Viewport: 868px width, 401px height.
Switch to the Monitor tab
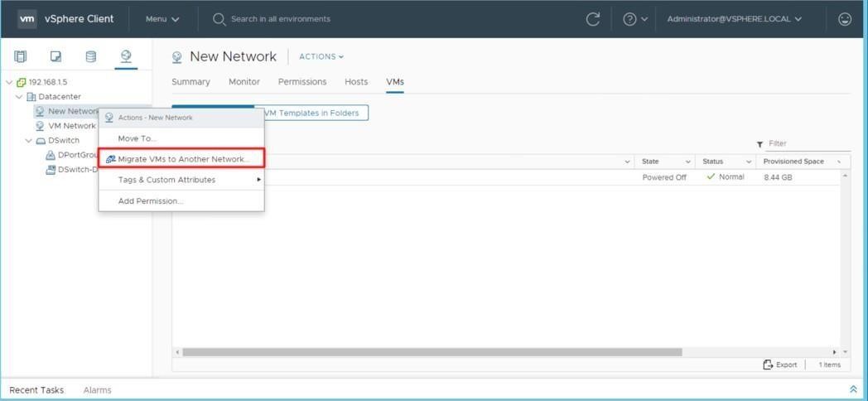[x=244, y=82]
